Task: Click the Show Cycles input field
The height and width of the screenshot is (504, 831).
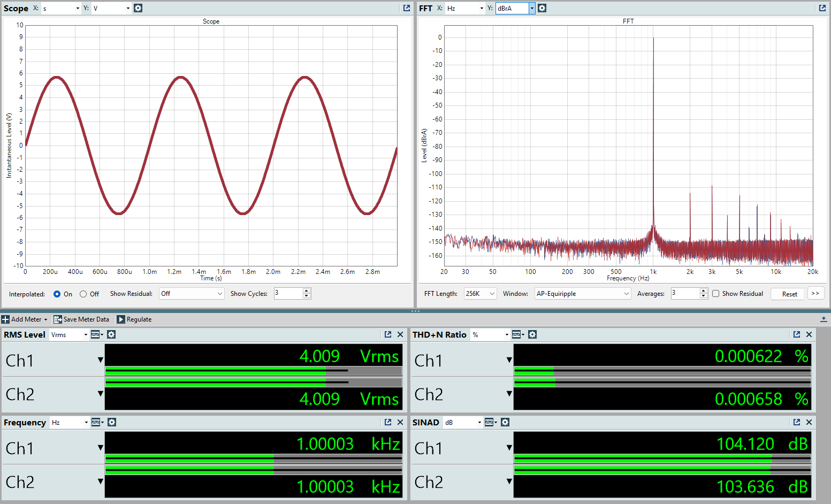Action: 288,293
